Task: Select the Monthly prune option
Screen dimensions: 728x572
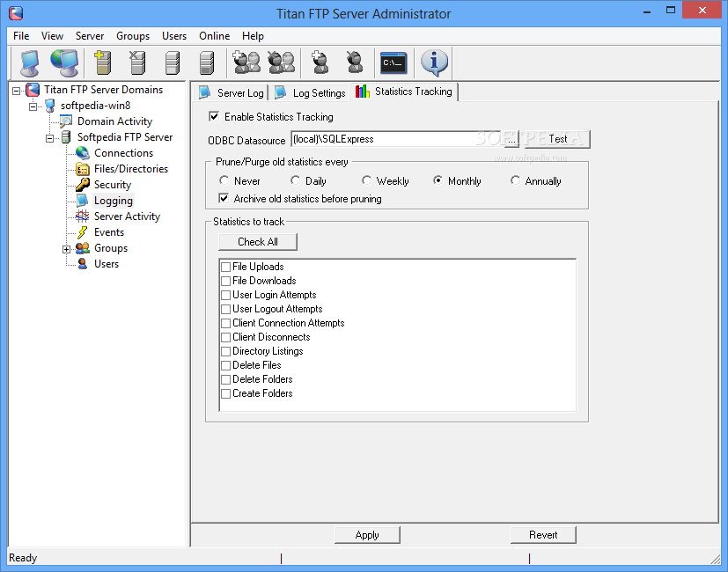Action: (x=438, y=180)
